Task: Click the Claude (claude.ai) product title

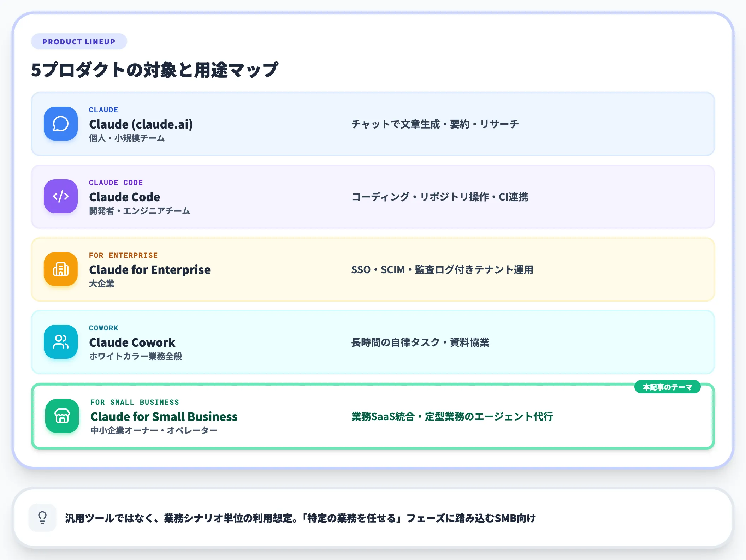Action: click(x=141, y=124)
